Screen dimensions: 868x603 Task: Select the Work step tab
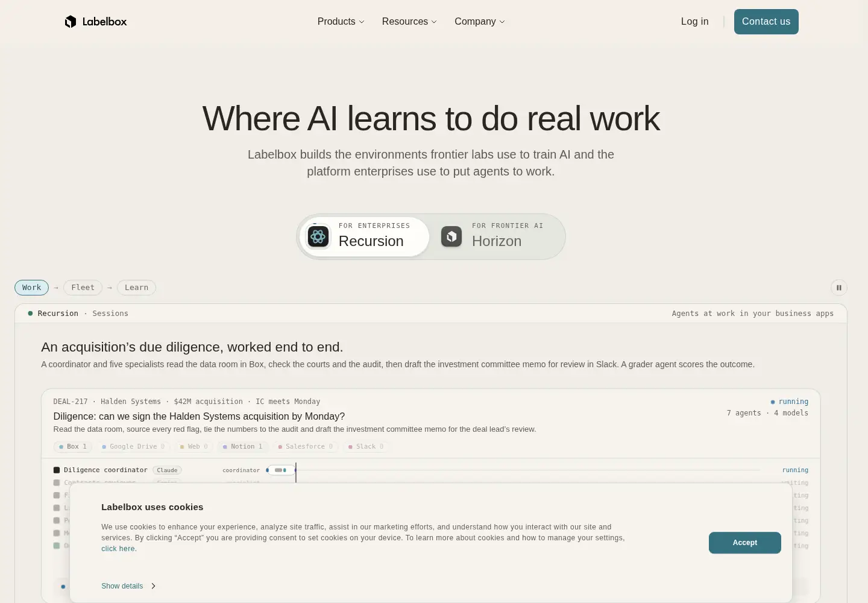31,288
